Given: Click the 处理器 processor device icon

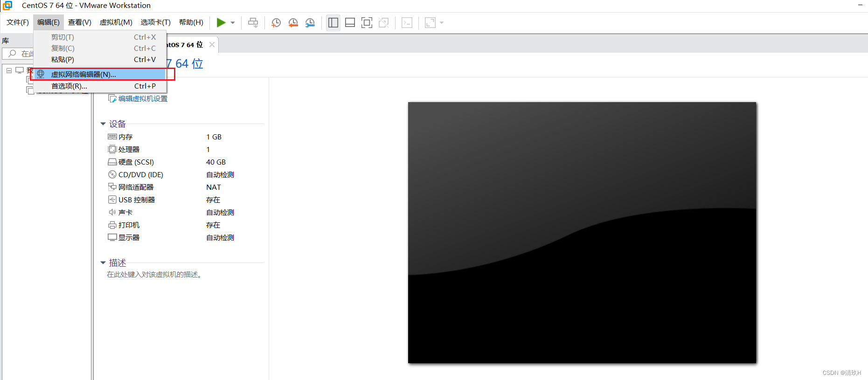Looking at the screenshot, I should click(112, 149).
